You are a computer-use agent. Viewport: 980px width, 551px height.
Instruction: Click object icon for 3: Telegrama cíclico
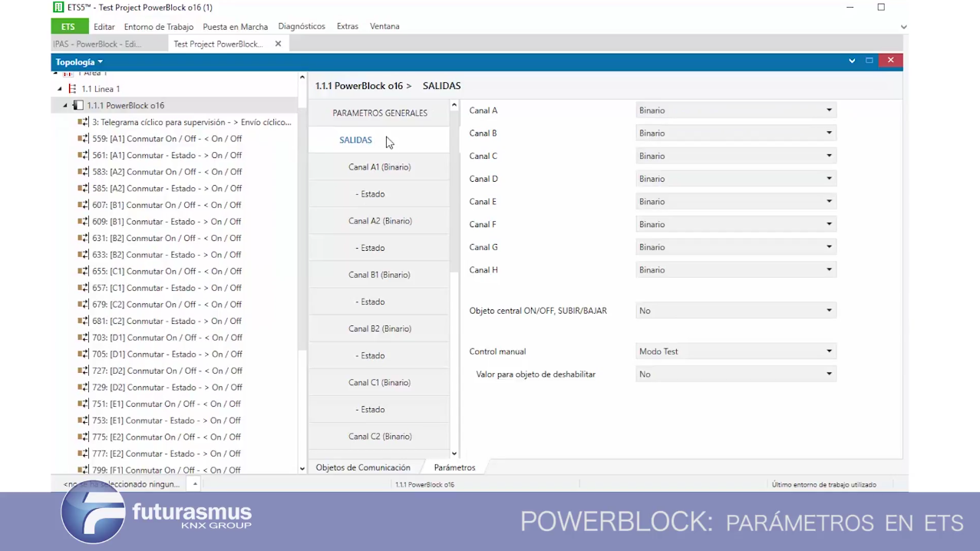pos(83,122)
